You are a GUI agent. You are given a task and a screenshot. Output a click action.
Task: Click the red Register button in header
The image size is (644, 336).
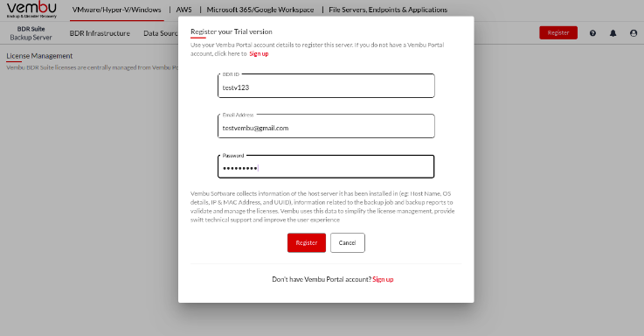(558, 33)
